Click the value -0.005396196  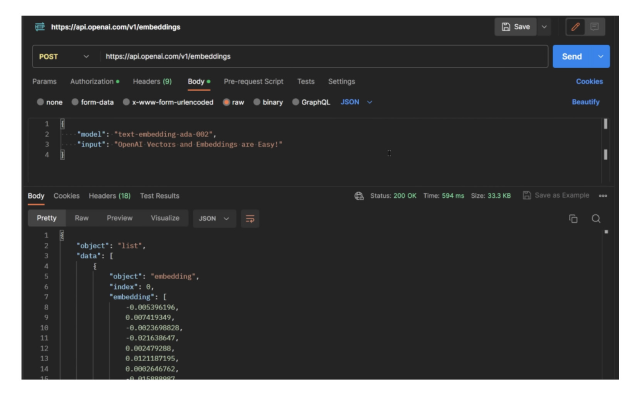coord(152,307)
